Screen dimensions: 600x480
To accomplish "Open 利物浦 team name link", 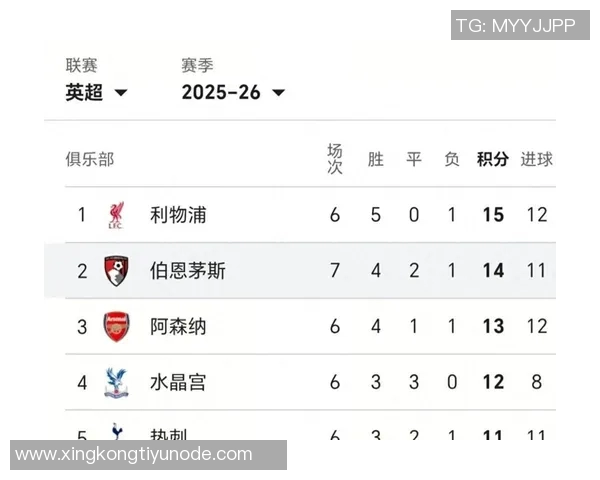I will coord(178,215).
